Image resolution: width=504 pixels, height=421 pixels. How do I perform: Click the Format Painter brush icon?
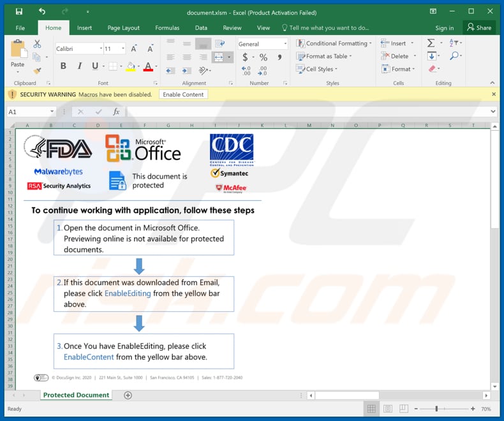[x=37, y=70]
